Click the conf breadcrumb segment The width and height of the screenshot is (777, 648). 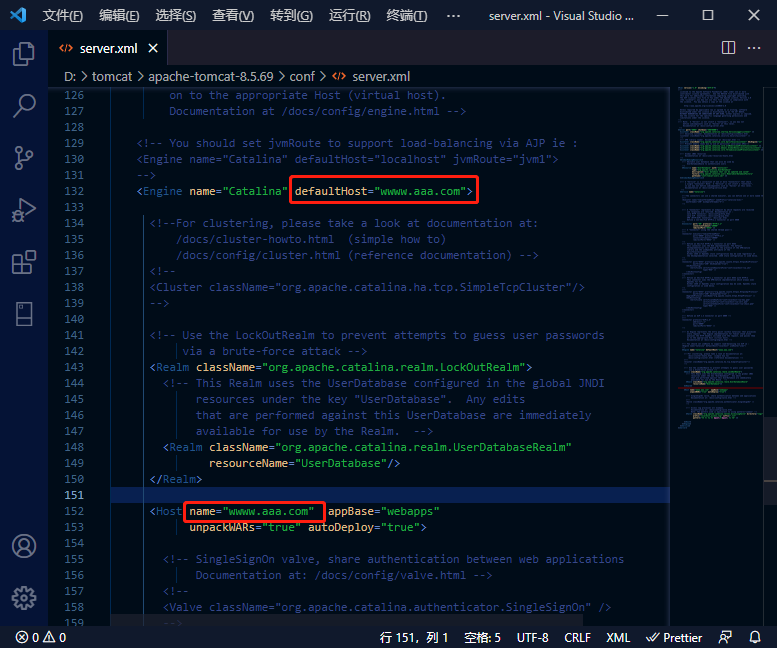click(x=302, y=76)
